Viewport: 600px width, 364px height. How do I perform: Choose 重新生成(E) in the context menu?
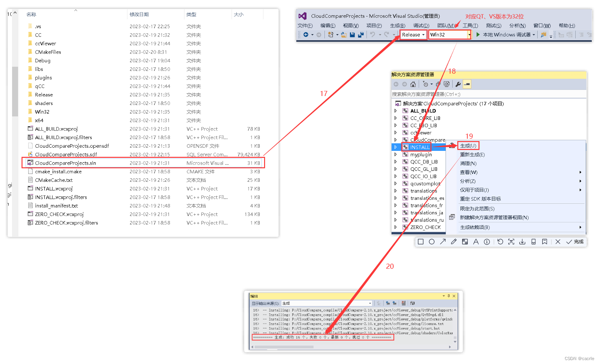[472, 155]
